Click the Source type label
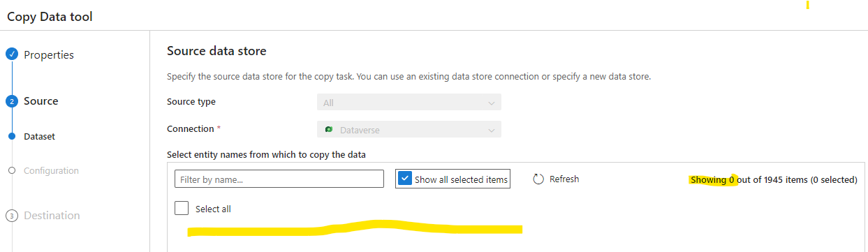The width and height of the screenshot is (868, 252). pos(191,102)
